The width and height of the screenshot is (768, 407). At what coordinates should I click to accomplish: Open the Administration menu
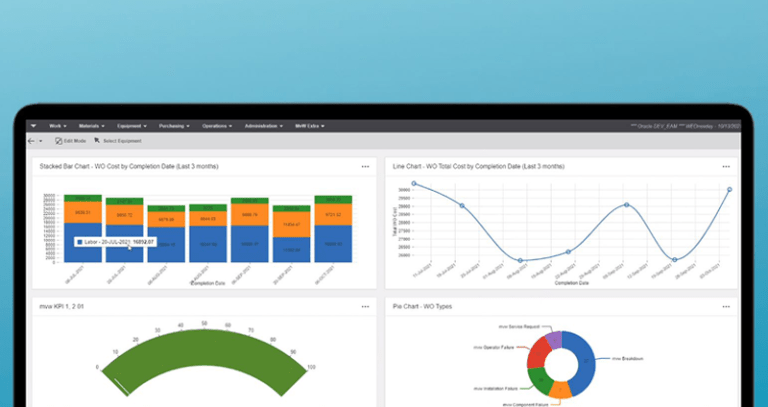264,126
